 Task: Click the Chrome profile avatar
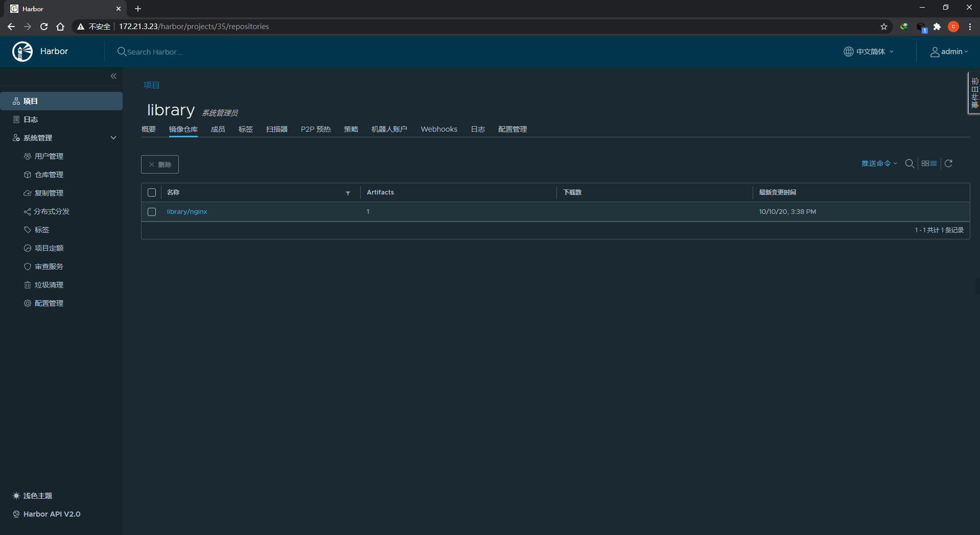[953, 27]
